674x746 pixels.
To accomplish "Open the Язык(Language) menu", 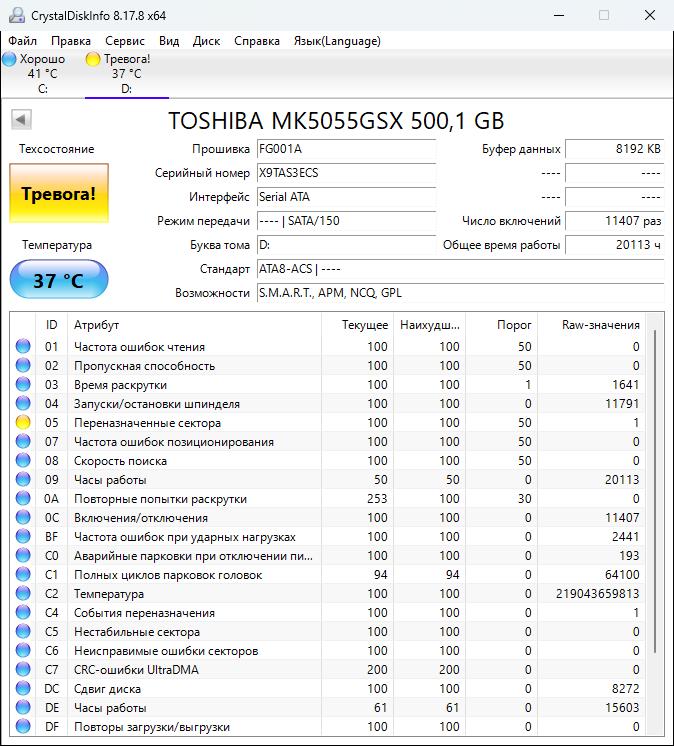I will [337, 41].
